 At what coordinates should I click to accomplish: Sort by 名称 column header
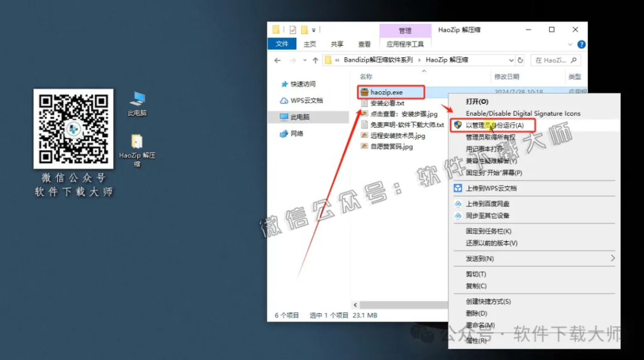366,76
